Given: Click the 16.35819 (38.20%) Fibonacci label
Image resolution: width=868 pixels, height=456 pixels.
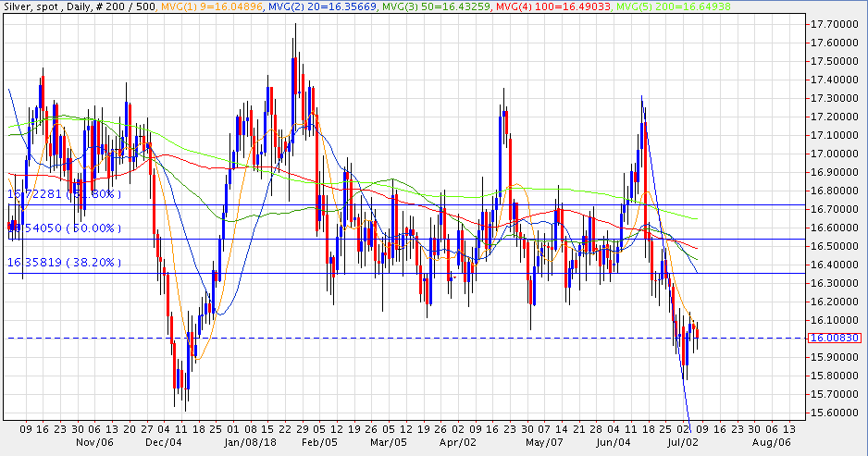Looking at the screenshot, I should (64, 263).
